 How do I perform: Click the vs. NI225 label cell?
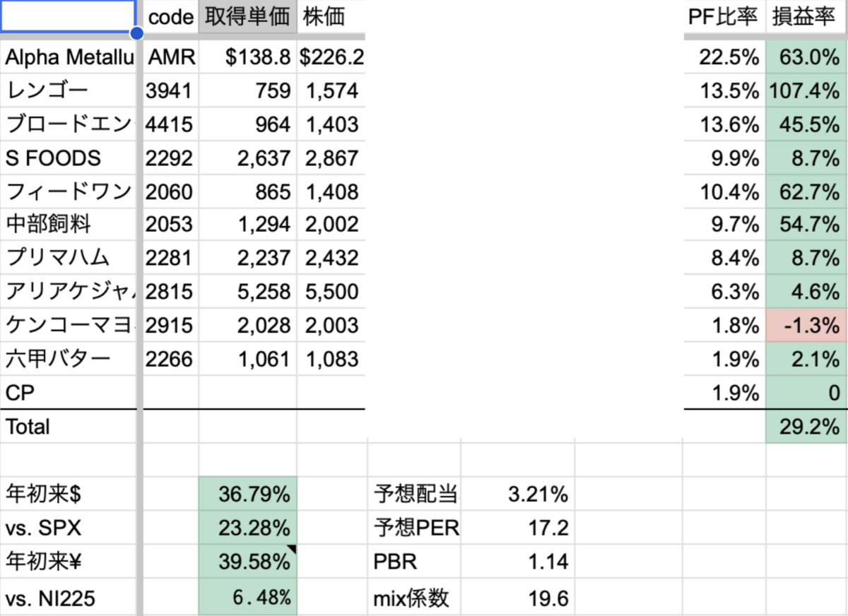pos(69,598)
